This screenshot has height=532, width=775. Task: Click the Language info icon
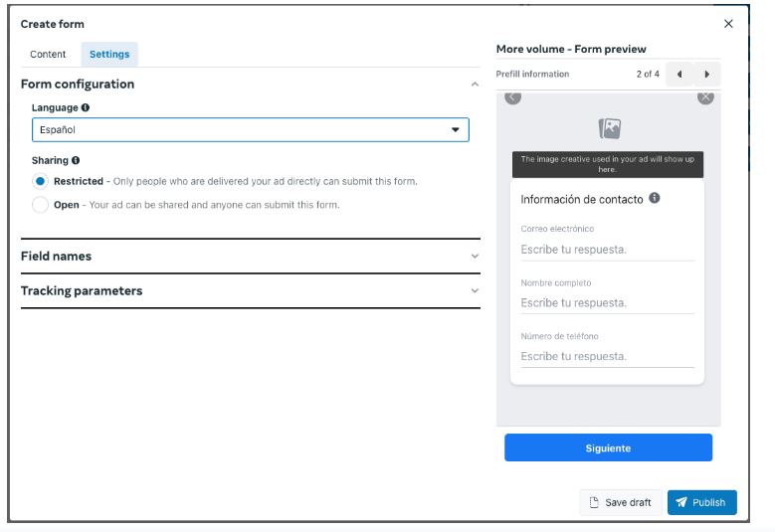point(86,107)
